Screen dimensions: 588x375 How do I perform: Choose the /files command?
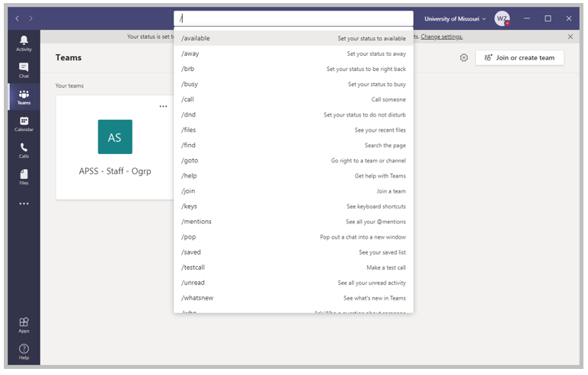pyautogui.click(x=293, y=130)
